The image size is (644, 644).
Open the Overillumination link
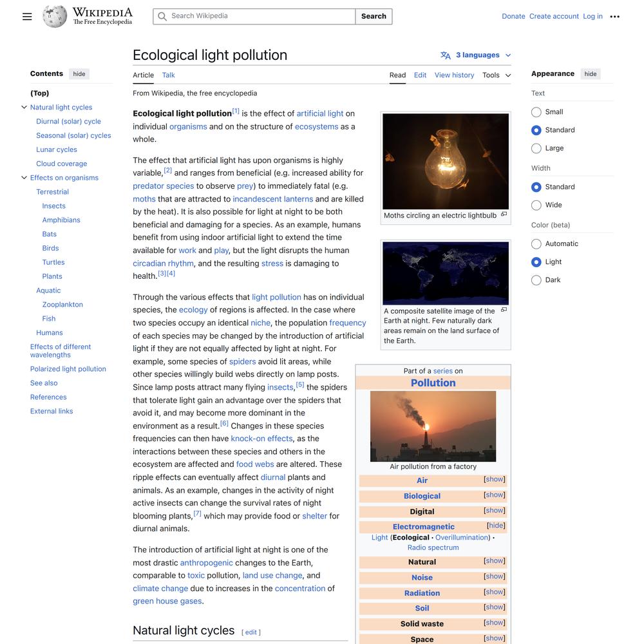(462, 538)
